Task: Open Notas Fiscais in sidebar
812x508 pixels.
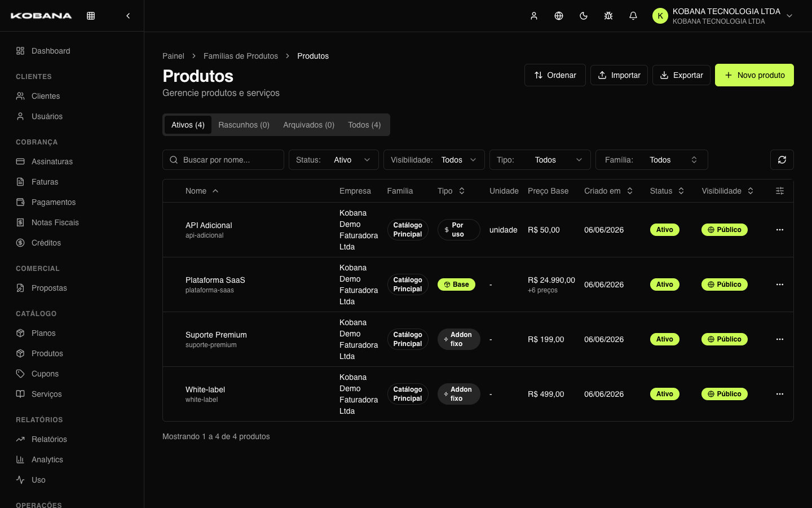Action: point(72,222)
